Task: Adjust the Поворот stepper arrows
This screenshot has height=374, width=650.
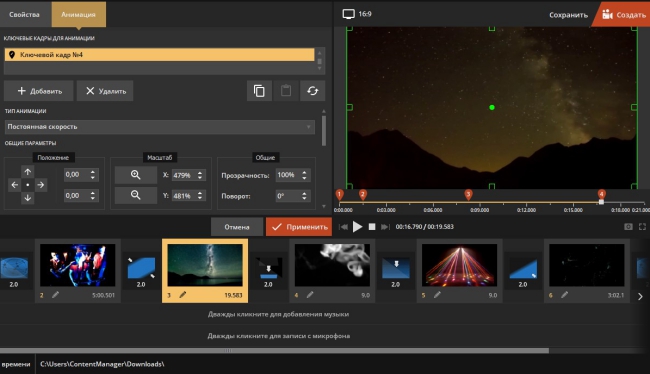Action: [x=305, y=196]
